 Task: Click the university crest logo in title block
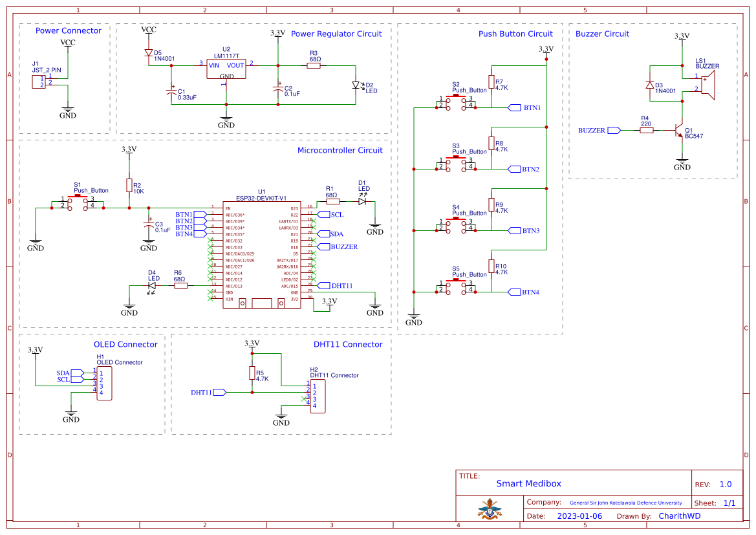[x=490, y=509]
